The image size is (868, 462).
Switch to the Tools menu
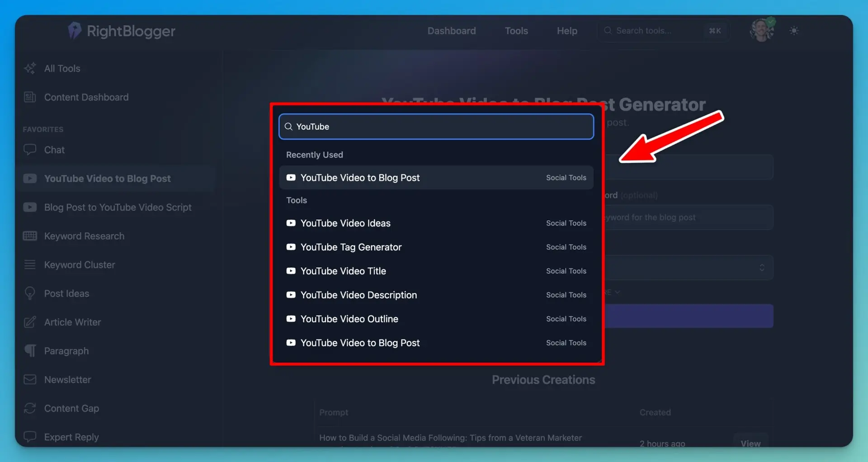tap(516, 30)
